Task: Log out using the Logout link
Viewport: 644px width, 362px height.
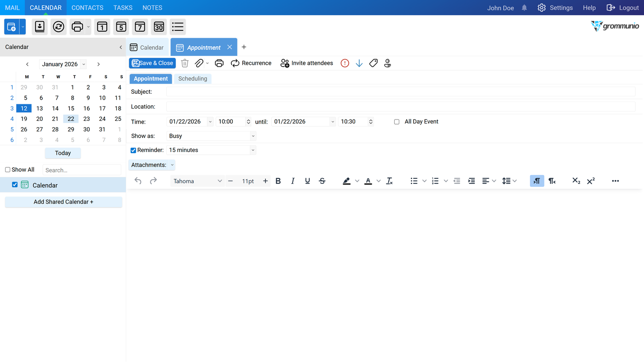Action: coord(623,8)
